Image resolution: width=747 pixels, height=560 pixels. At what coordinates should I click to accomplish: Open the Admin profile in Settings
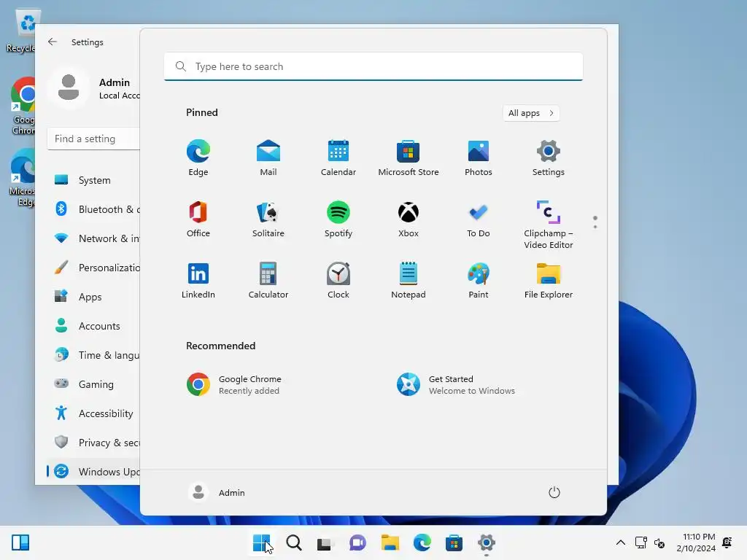[x=94, y=88]
